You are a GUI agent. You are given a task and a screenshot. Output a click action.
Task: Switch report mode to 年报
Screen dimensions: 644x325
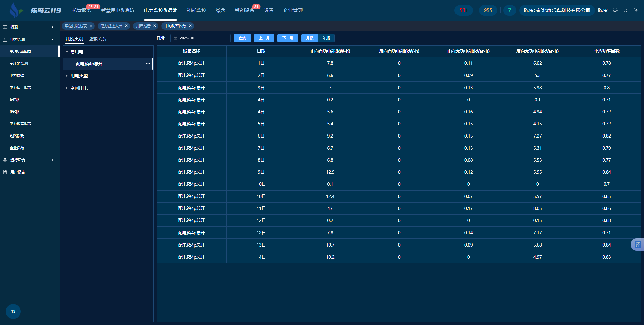coord(326,38)
